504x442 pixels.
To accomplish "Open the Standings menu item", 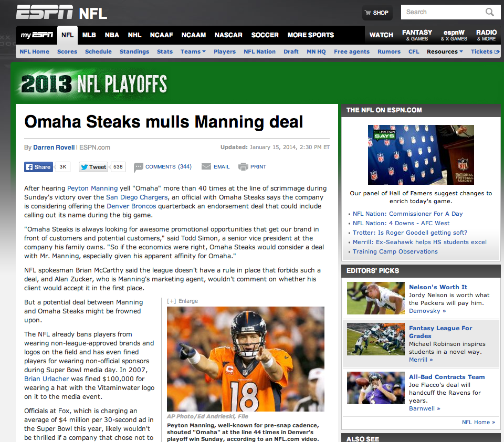I will 134,51.
